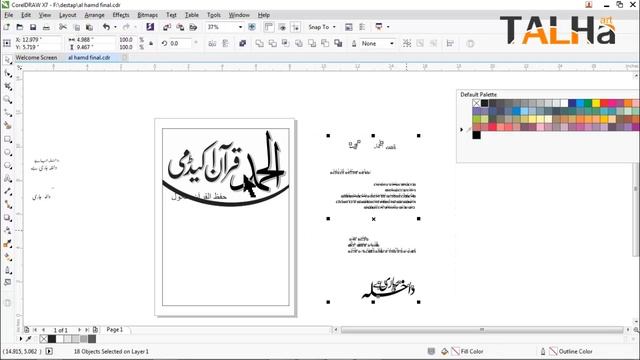The width and height of the screenshot is (640, 360).
Task: Select the Ellipse tool
Action: [7, 152]
